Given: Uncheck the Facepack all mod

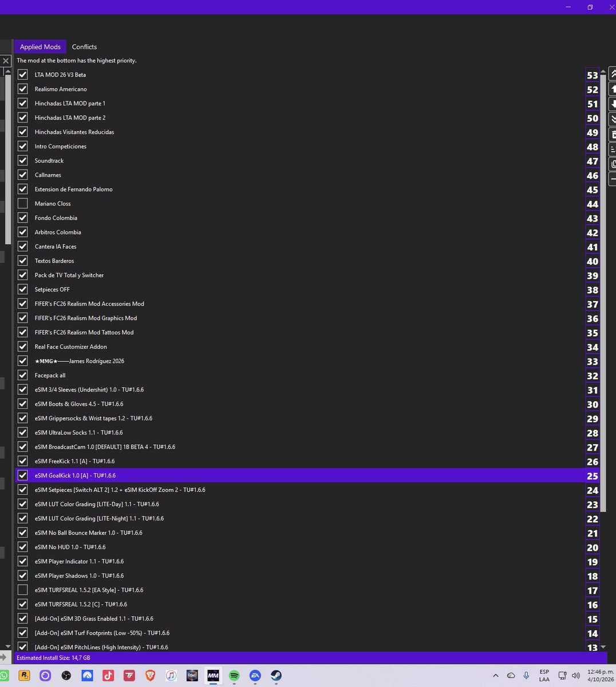Looking at the screenshot, I should (x=23, y=375).
